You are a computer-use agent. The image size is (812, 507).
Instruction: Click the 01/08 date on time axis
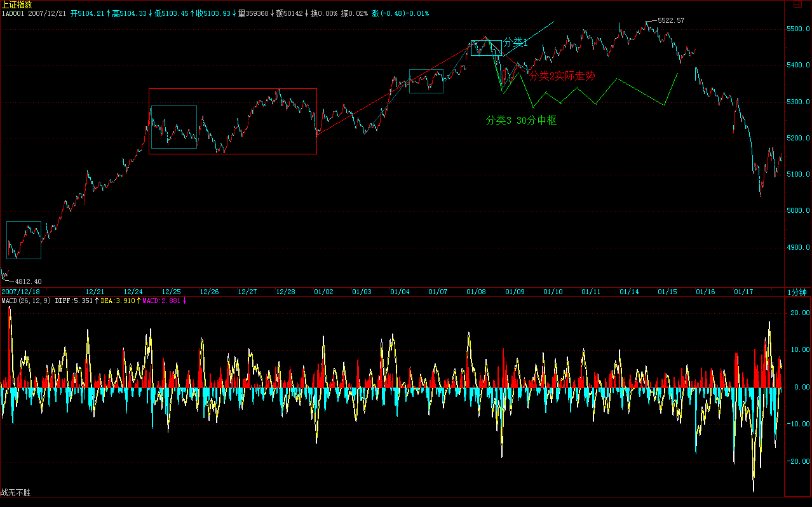(477, 292)
